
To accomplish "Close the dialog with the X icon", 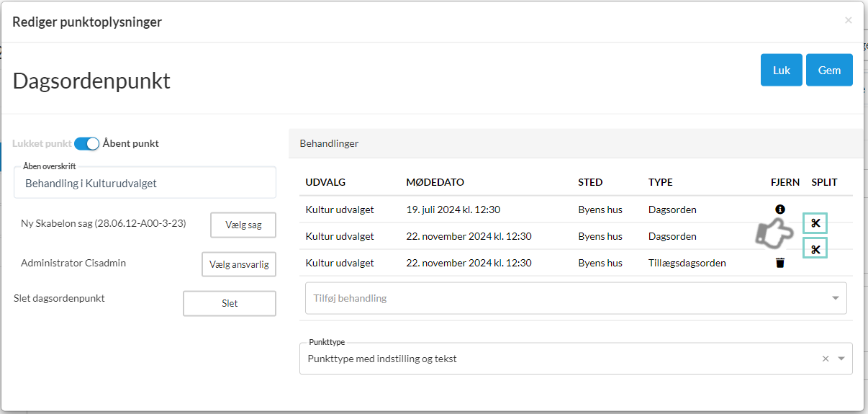I will click(848, 21).
